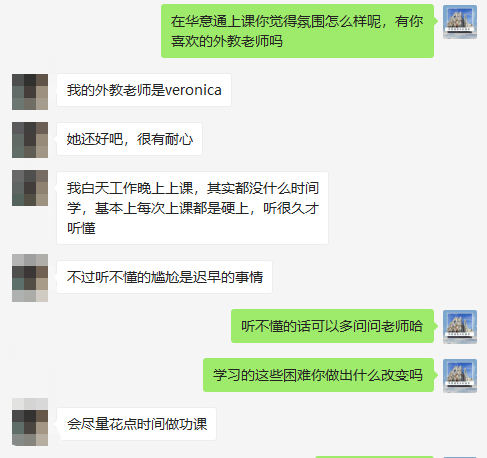487x458 pixels.
Task: Click the partially visible green bubble at bottom
Action: click(374, 457)
